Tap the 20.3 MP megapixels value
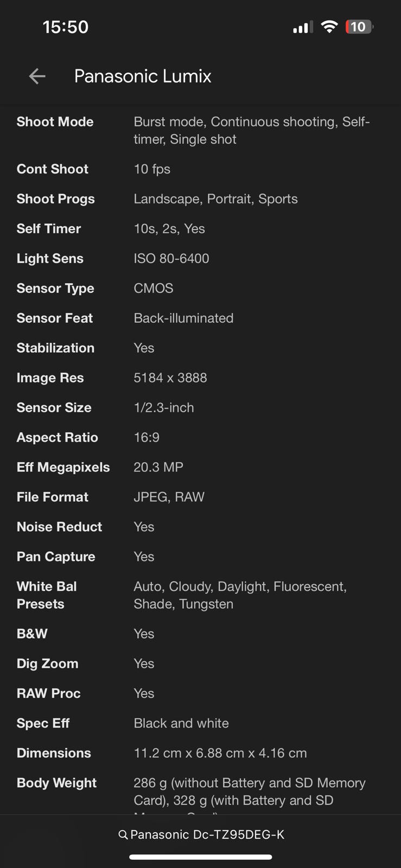The width and height of the screenshot is (401, 868). [158, 467]
